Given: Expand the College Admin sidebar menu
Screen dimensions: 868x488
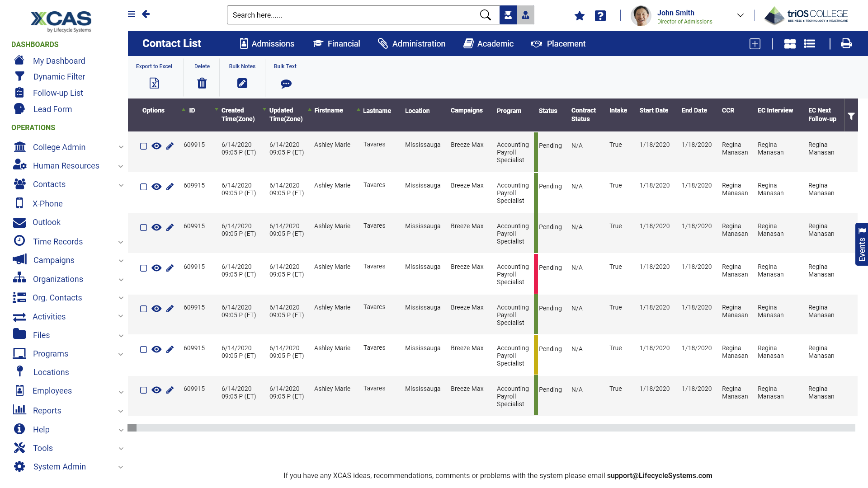Looking at the screenshot, I should [121, 147].
